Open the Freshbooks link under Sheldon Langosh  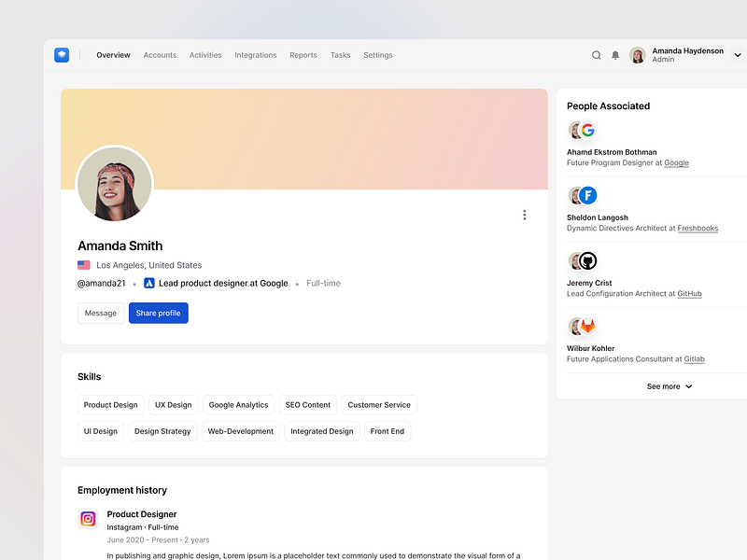coord(698,228)
